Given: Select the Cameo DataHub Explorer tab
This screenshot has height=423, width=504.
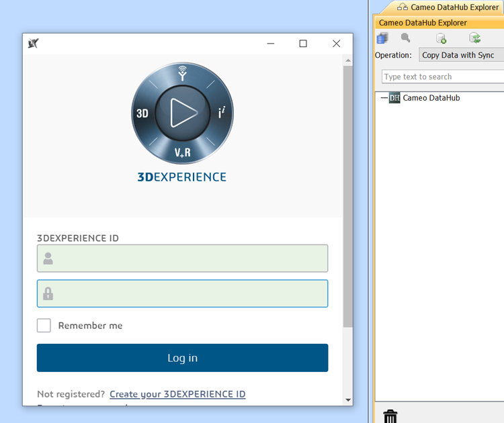Looking at the screenshot, I should (x=448, y=7).
